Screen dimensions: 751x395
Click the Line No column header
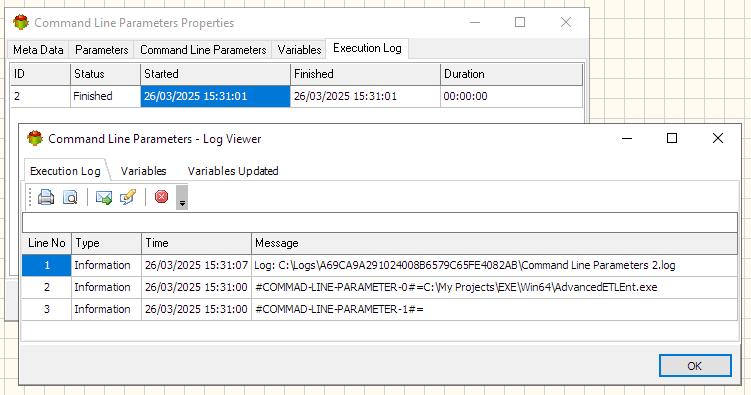(x=46, y=243)
